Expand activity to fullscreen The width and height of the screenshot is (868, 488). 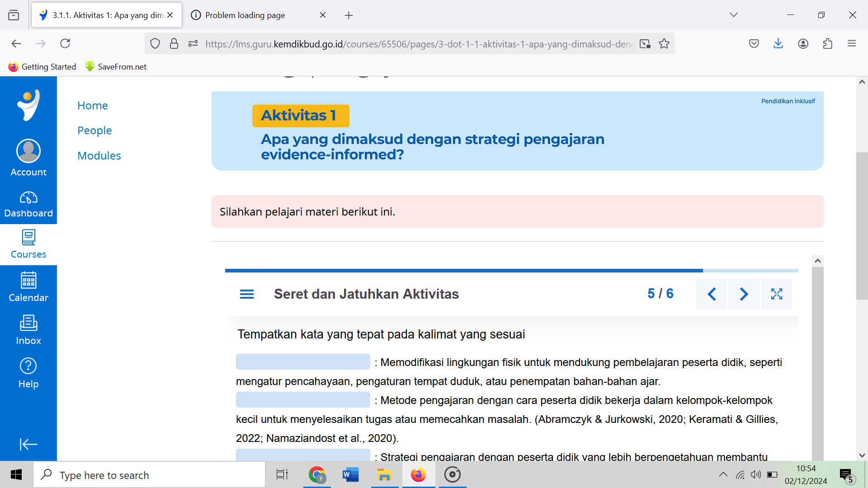click(777, 294)
